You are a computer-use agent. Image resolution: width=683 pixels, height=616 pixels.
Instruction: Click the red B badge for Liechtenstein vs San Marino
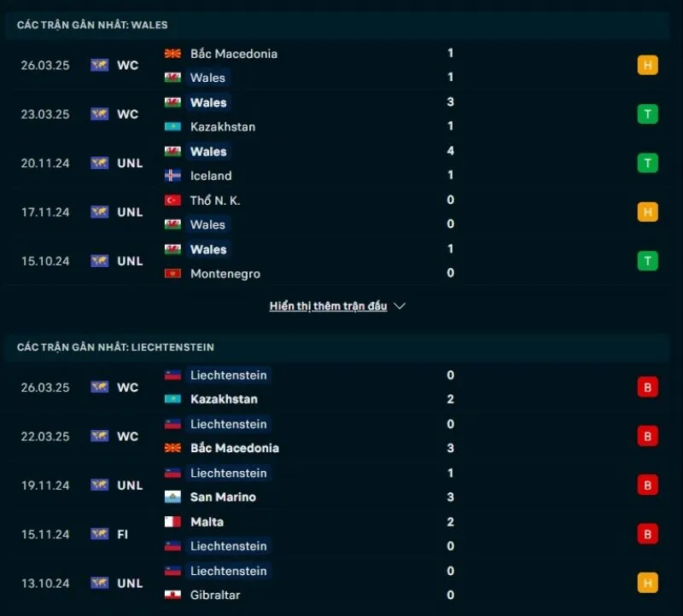coord(648,485)
